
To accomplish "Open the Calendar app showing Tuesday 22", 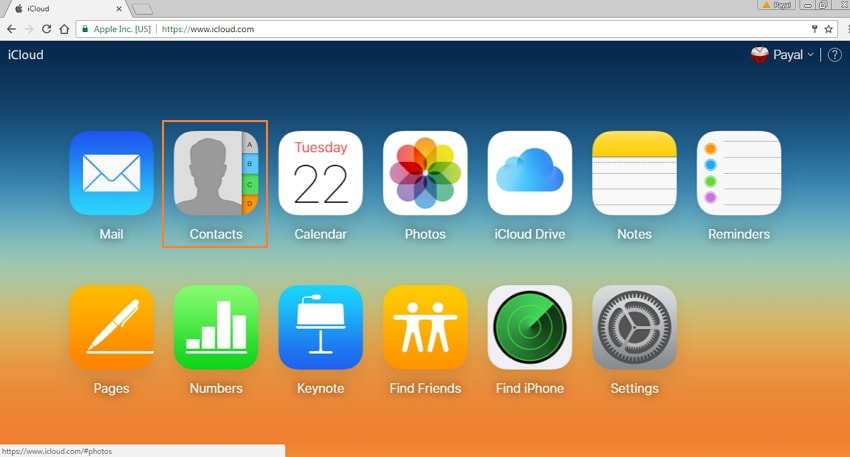I will coord(320,173).
